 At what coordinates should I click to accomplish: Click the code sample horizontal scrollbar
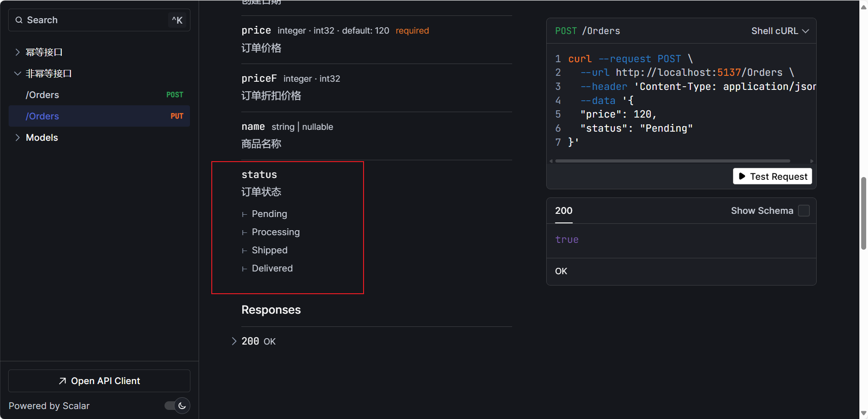pos(673,161)
